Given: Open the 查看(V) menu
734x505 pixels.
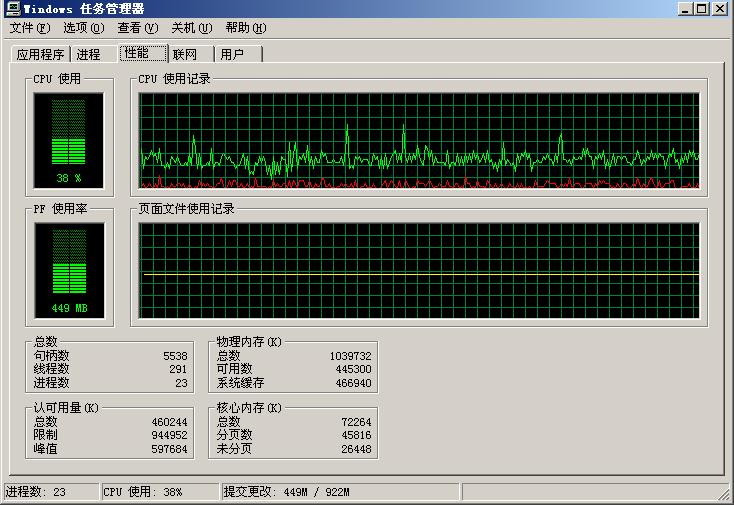Looking at the screenshot, I should [x=138, y=28].
